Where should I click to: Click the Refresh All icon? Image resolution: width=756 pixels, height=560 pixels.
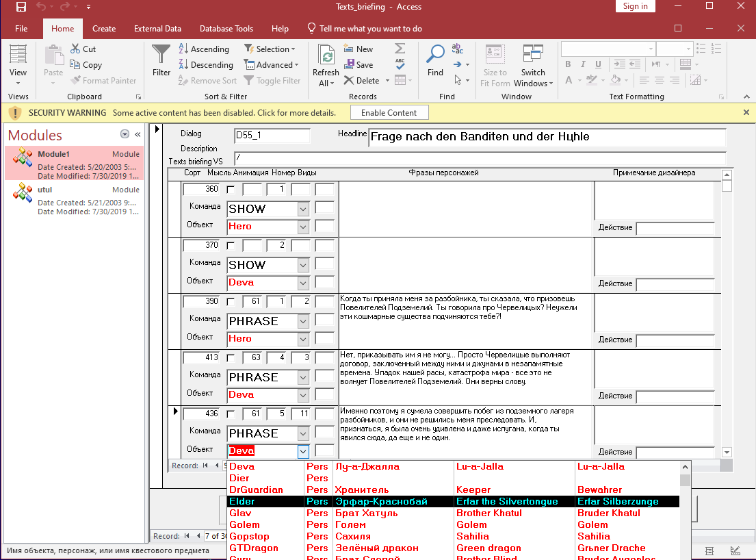tap(326, 56)
